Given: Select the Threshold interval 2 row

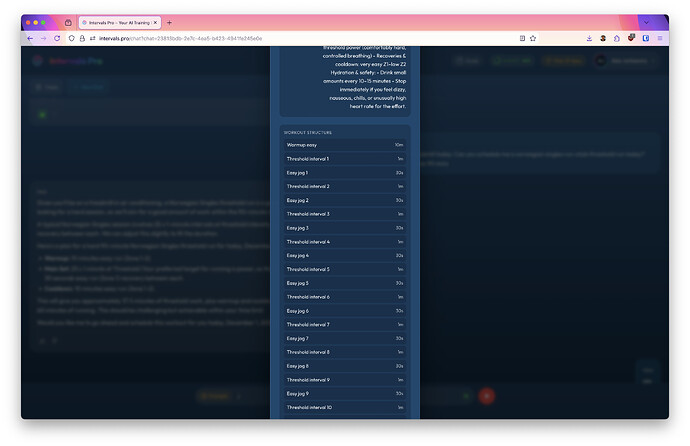Looking at the screenshot, I should (x=345, y=186).
